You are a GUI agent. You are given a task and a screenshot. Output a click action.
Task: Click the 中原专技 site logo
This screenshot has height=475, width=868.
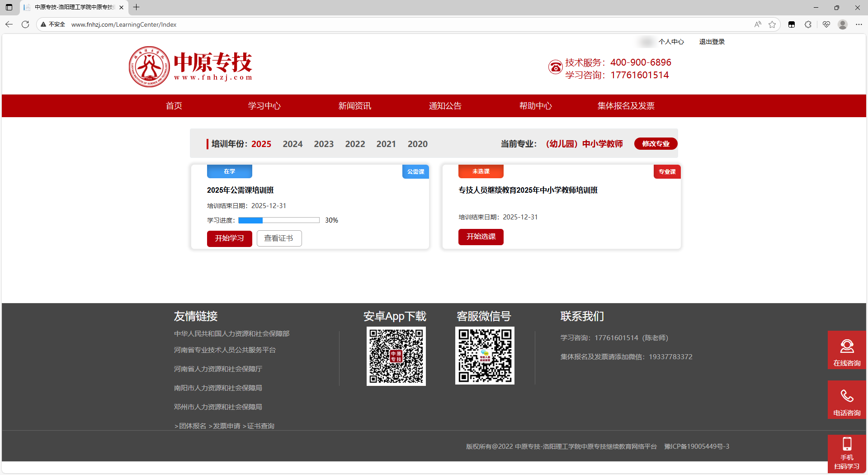point(190,66)
